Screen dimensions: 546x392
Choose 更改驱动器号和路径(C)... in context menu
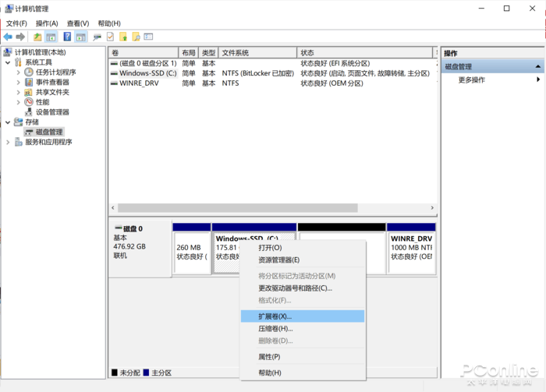click(303, 288)
